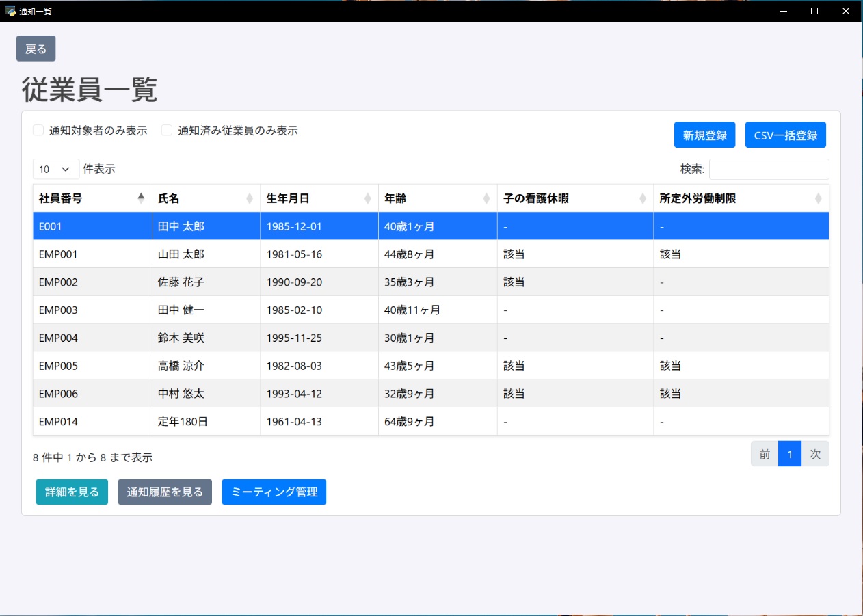Open 通知履歴を見る history
The height and width of the screenshot is (616, 863).
click(165, 492)
